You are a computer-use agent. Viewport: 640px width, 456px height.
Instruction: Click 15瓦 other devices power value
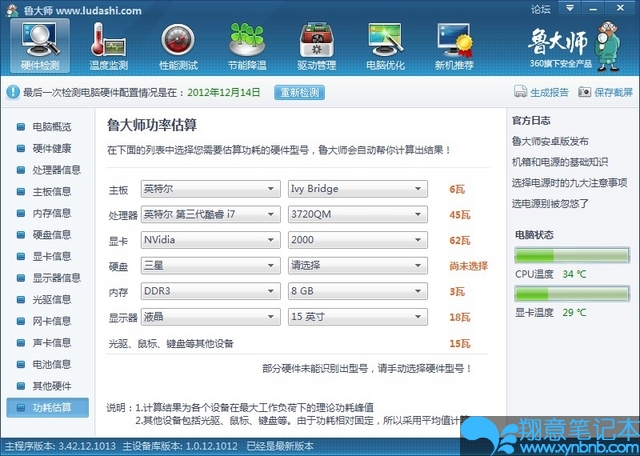click(x=460, y=344)
